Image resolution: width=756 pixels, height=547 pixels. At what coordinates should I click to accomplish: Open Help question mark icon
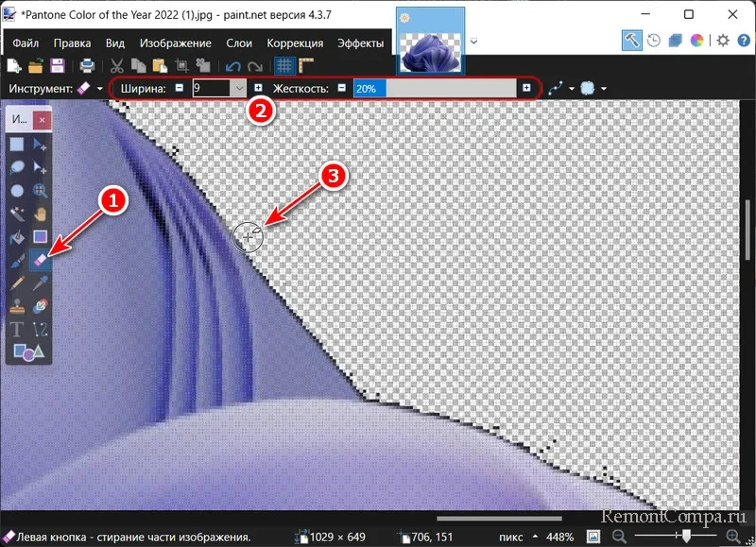(744, 41)
